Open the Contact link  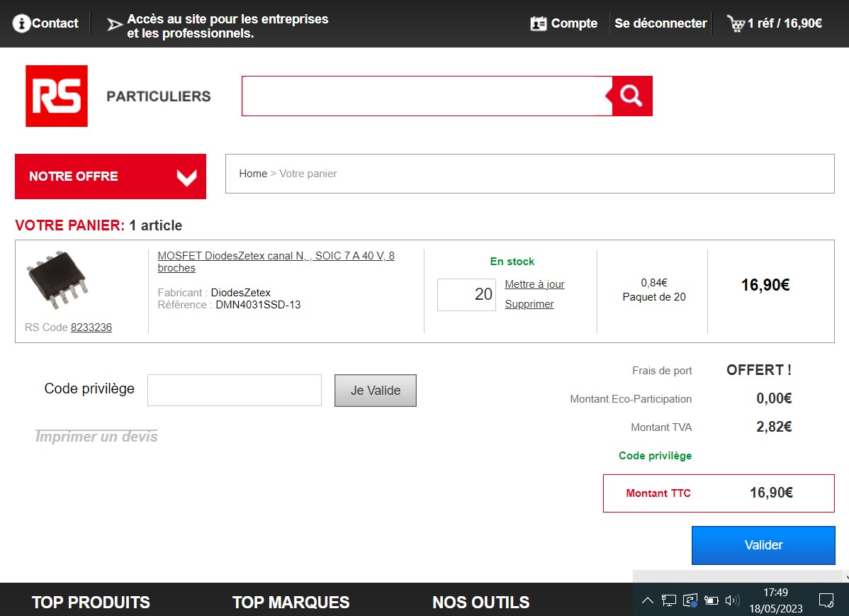click(x=55, y=23)
